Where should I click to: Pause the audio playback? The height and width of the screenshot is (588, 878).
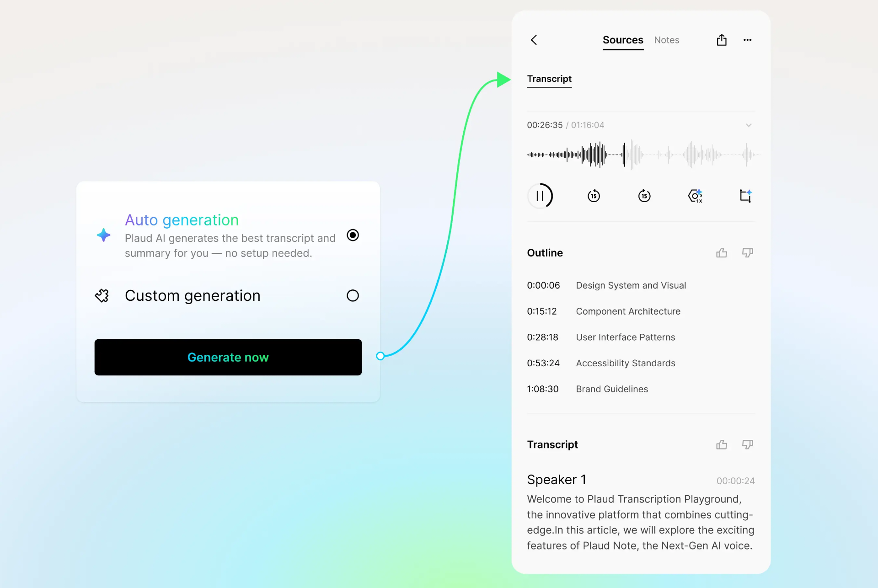[540, 196]
